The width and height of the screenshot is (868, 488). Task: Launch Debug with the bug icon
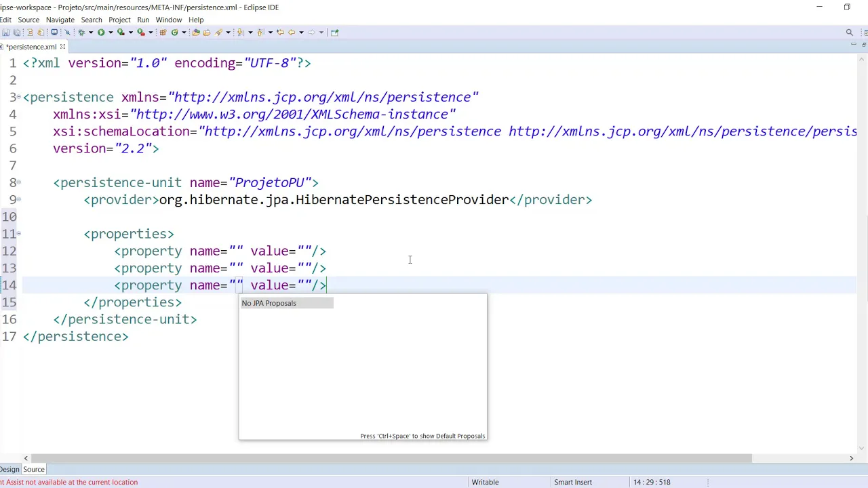click(x=81, y=32)
